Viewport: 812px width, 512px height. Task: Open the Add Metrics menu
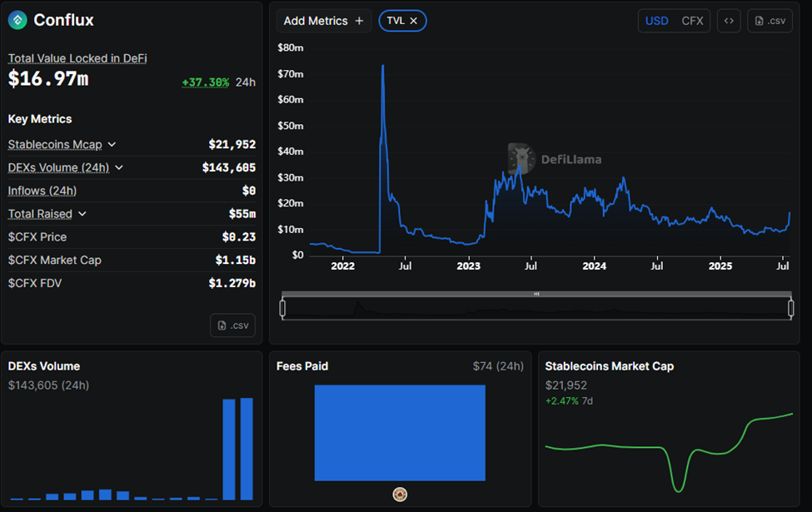pyautogui.click(x=324, y=21)
